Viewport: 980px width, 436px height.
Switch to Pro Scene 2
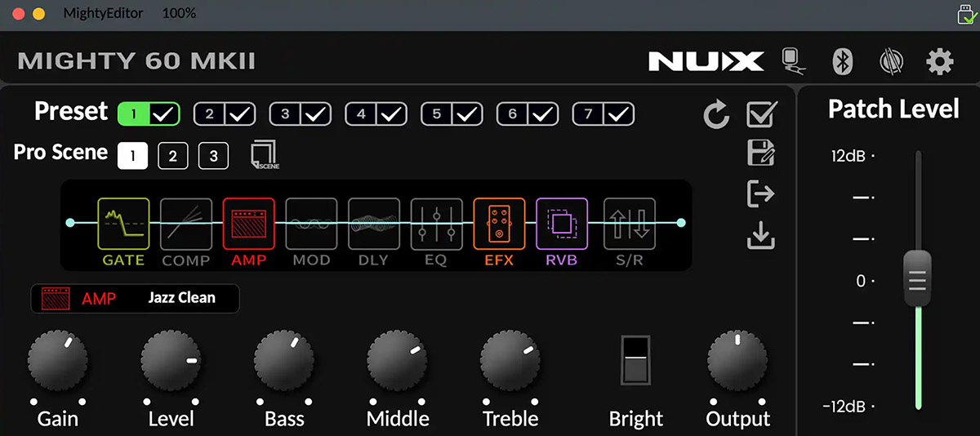172,155
